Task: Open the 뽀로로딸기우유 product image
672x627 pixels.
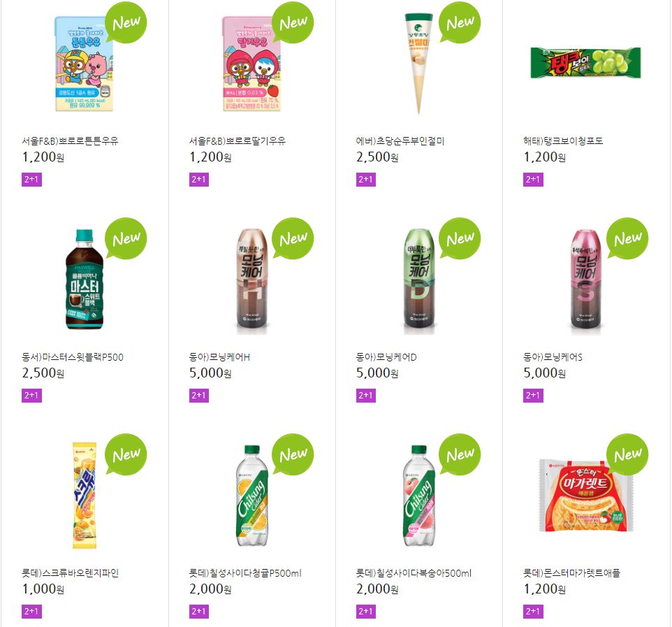Action: (x=251, y=64)
